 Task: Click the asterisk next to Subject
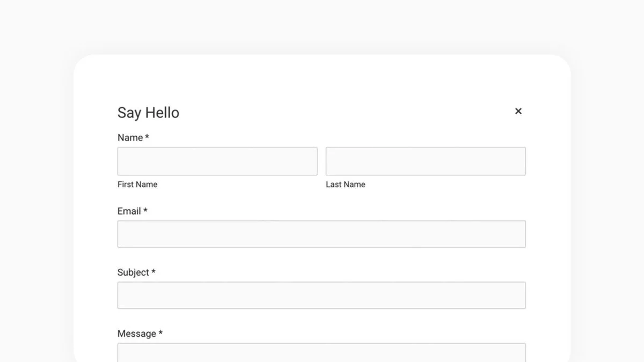coord(153,272)
